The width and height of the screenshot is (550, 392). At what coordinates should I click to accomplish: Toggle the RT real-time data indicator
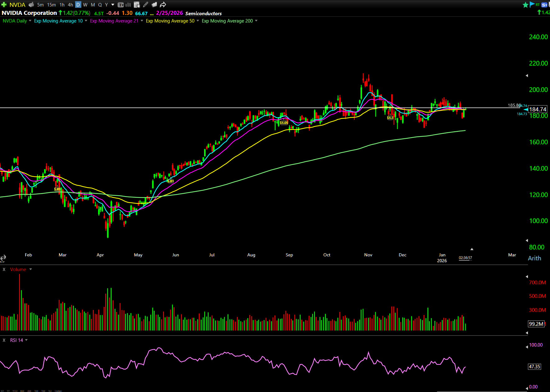(538, 5)
